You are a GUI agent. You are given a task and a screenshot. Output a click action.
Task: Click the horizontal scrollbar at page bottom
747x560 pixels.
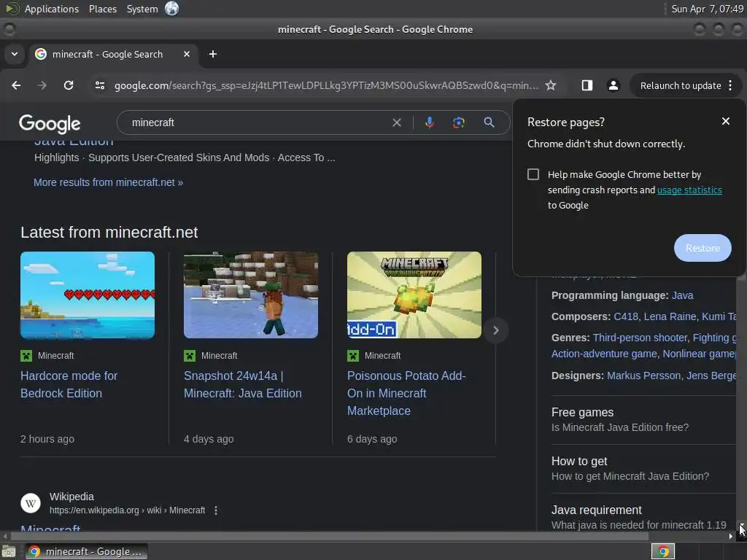click(329, 536)
